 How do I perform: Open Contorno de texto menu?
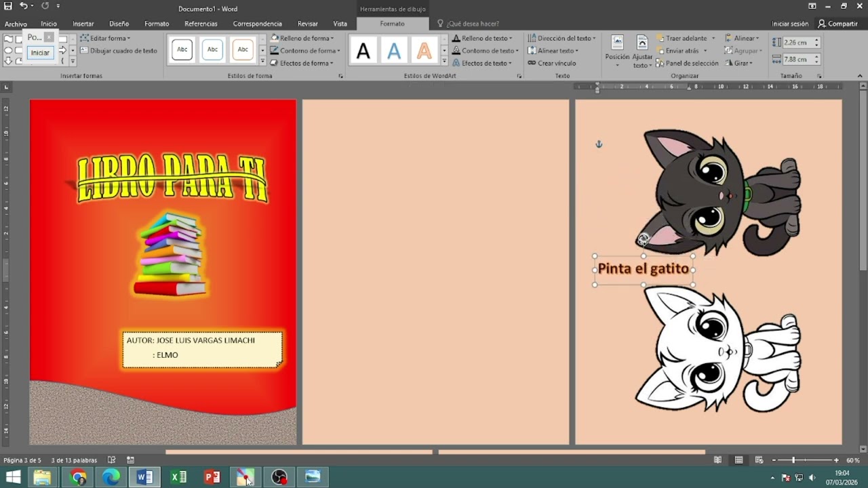[486, 50]
